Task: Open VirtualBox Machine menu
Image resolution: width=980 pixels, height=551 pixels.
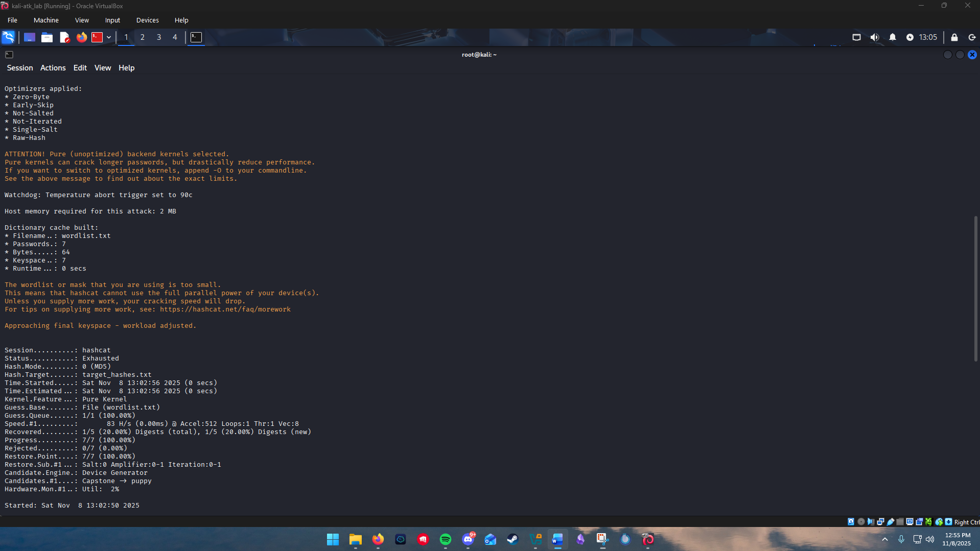Action: coord(46,20)
